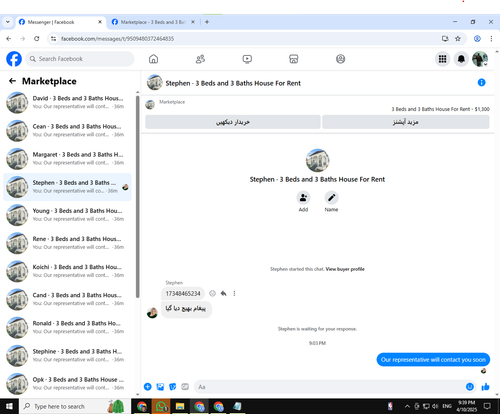Open Opk conversation in the list
Viewport: 500px width, 414px height.
(x=68, y=383)
